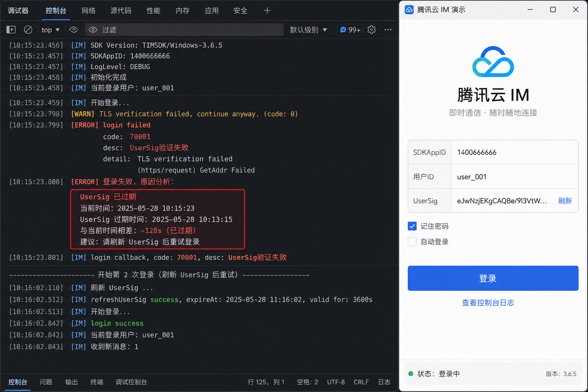Go to the 源代码 tab
Image resolution: width=588 pixels, height=392 pixels.
pyautogui.click(x=121, y=10)
